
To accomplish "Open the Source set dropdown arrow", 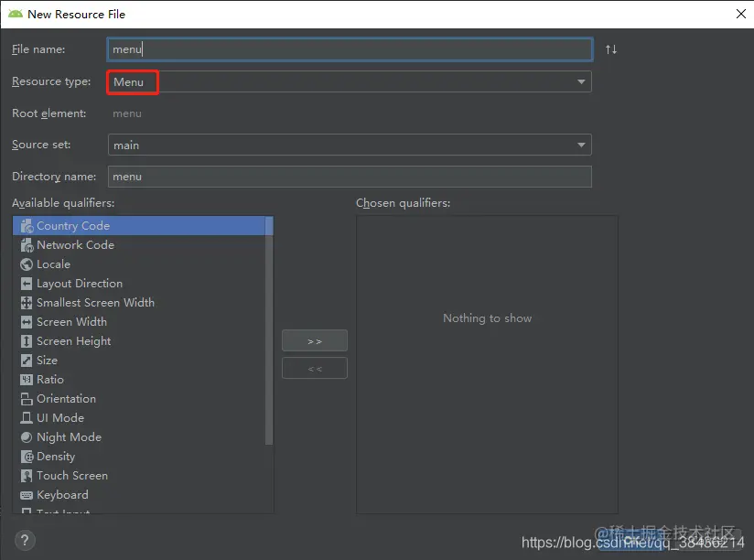I will pyautogui.click(x=581, y=145).
